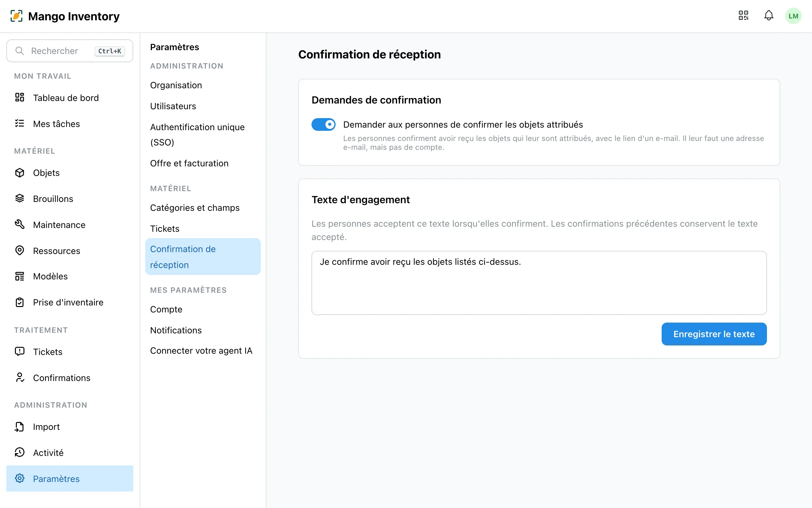Viewport: 812px width, 508px height.
Task: Open the LM user avatar menu
Action: [793, 16]
